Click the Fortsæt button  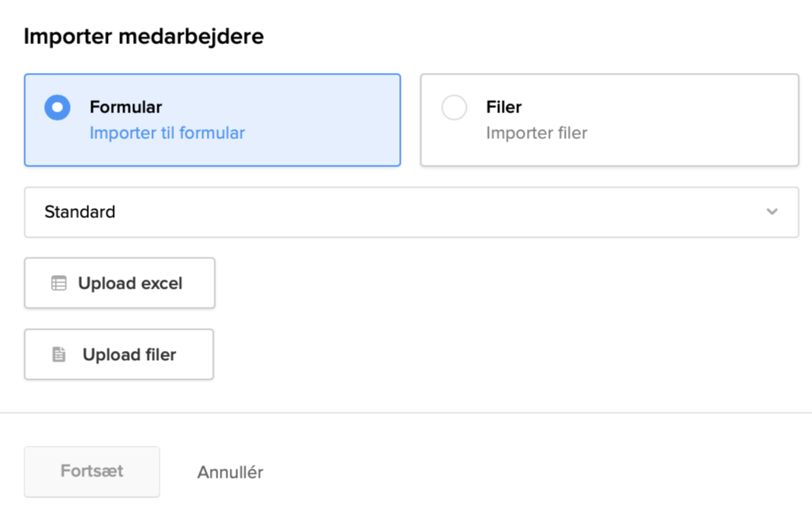pos(92,471)
